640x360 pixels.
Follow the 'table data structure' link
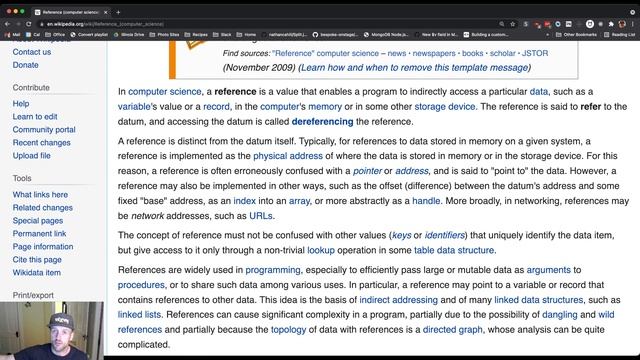pos(454,250)
